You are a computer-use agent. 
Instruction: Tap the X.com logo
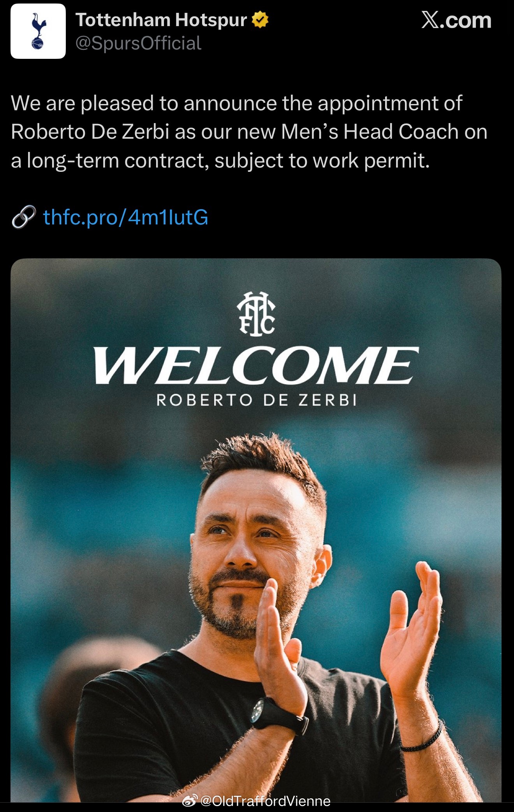[456, 20]
